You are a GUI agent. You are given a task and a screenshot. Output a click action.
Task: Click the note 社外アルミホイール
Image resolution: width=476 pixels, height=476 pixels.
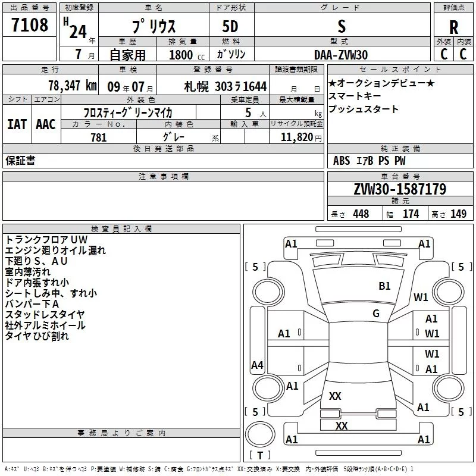pos(45,325)
